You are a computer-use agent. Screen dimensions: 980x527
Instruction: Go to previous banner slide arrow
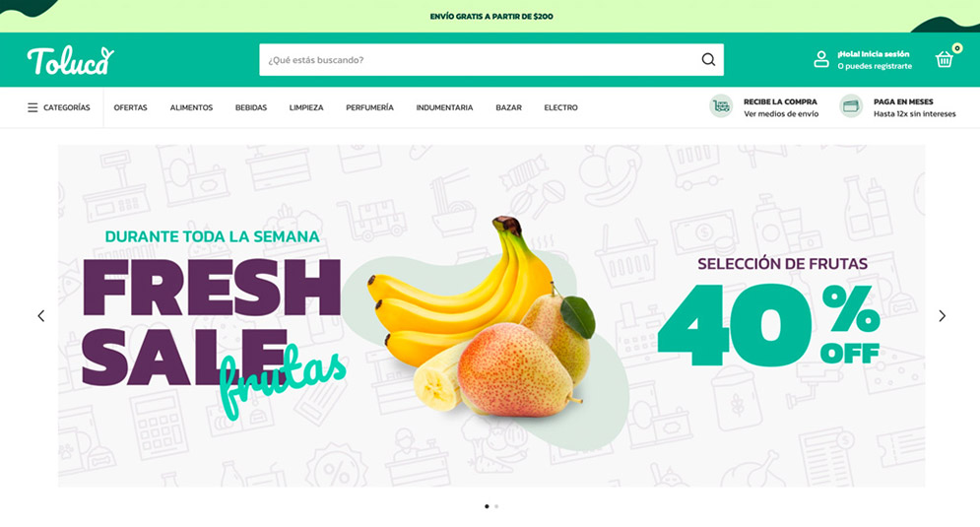click(x=41, y=315)
